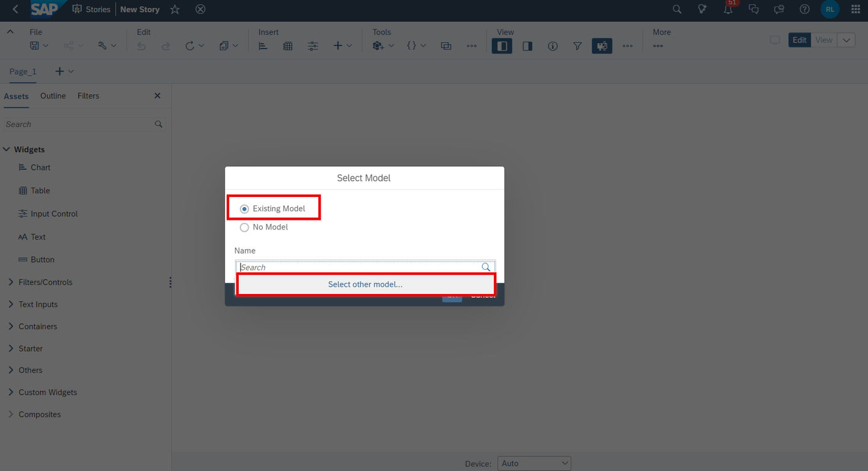Click the info circle icon in View section

pyautogui.click(x=553, y=46)
